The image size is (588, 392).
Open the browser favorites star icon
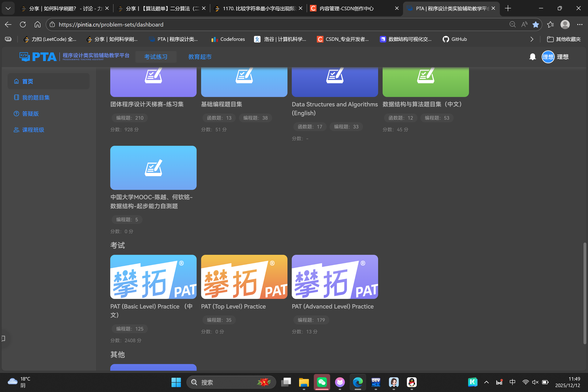pyautogui.click(x=536, y=24)
